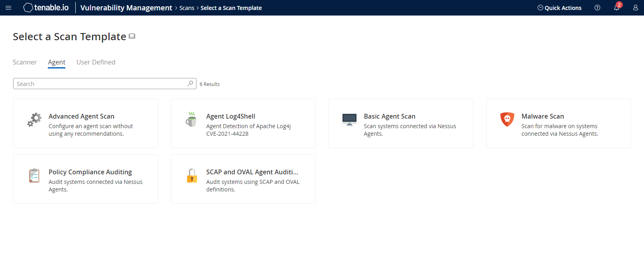
Task: Click the Select a Scan Template breadcrumb
Action: pos(231,8)
